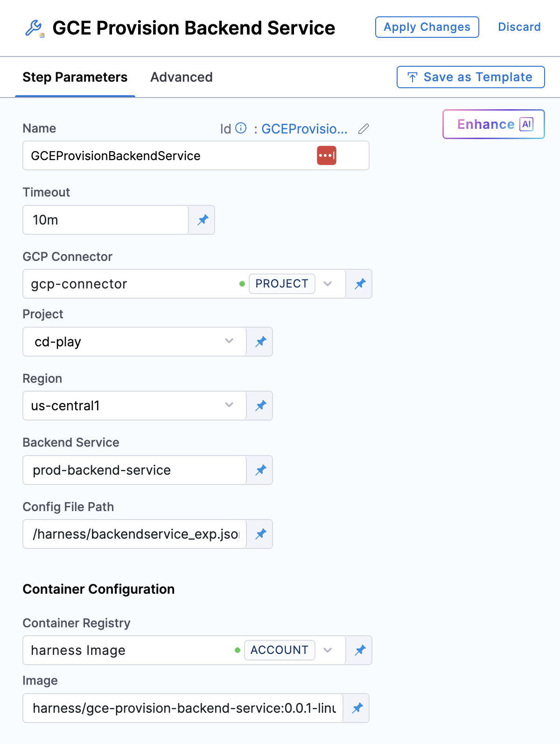Image resolution: width=560 pixels, height=744 pixels.
Task: Click the pencil icon to edit Id
Action: [364, 129]
